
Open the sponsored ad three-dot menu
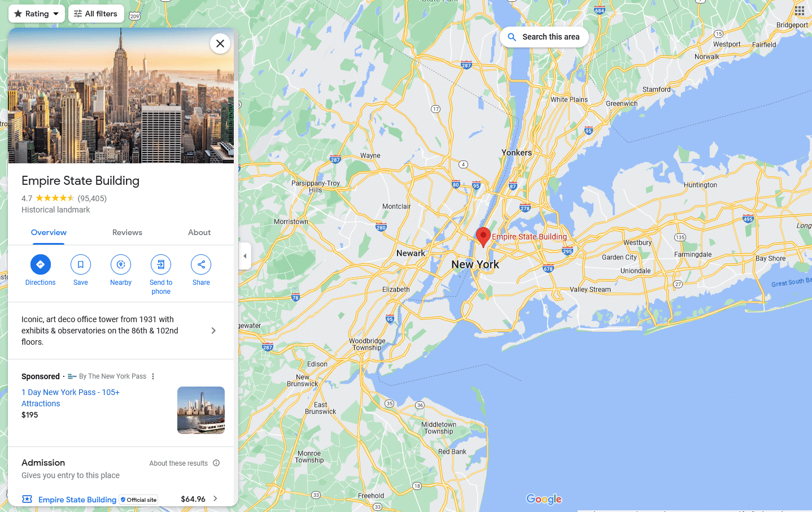pyautogui.click(x=153, y=376)
